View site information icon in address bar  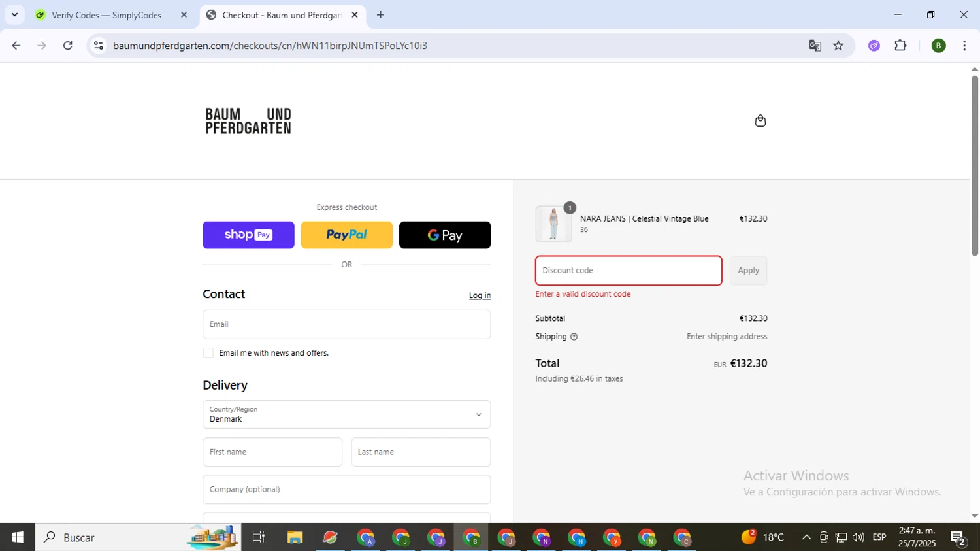[x=99, y=46]
